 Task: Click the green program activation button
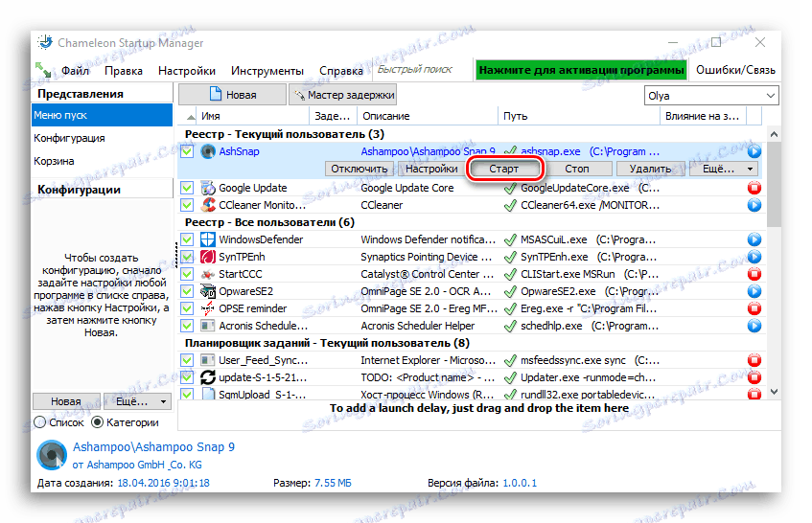click(x=581, y=70)
